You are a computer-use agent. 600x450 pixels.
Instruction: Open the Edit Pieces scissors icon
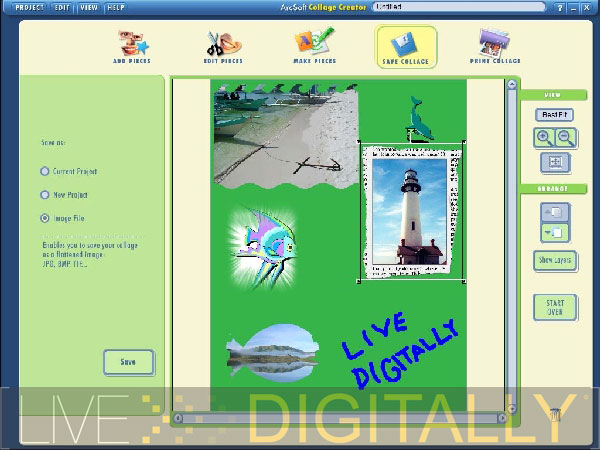225,46
